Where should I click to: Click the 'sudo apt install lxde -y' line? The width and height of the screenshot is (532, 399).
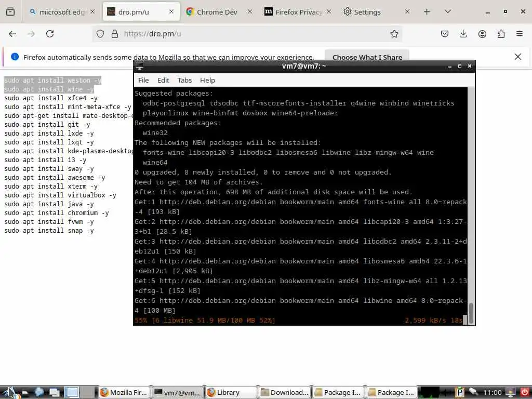[x=49, y=134]
